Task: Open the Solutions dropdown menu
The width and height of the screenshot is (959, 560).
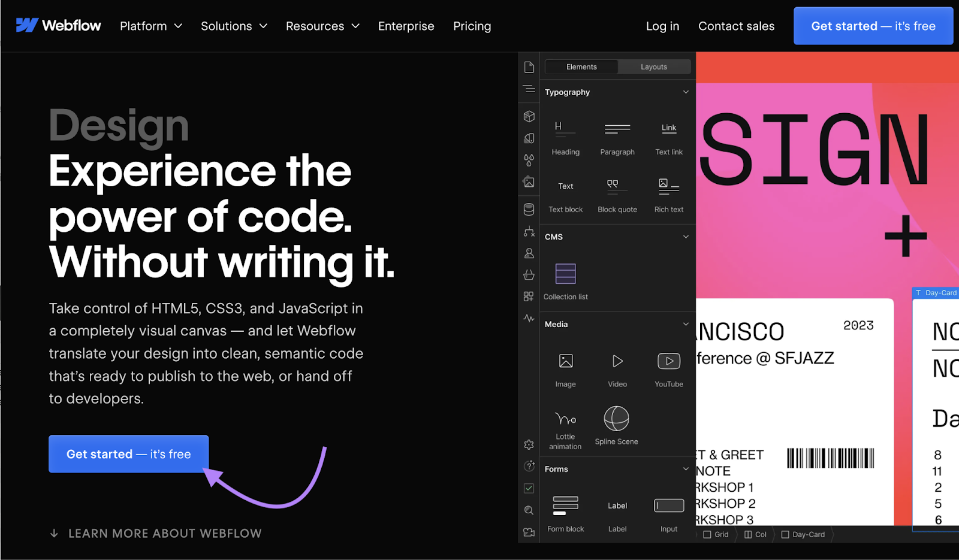Action: coord(234,26)
